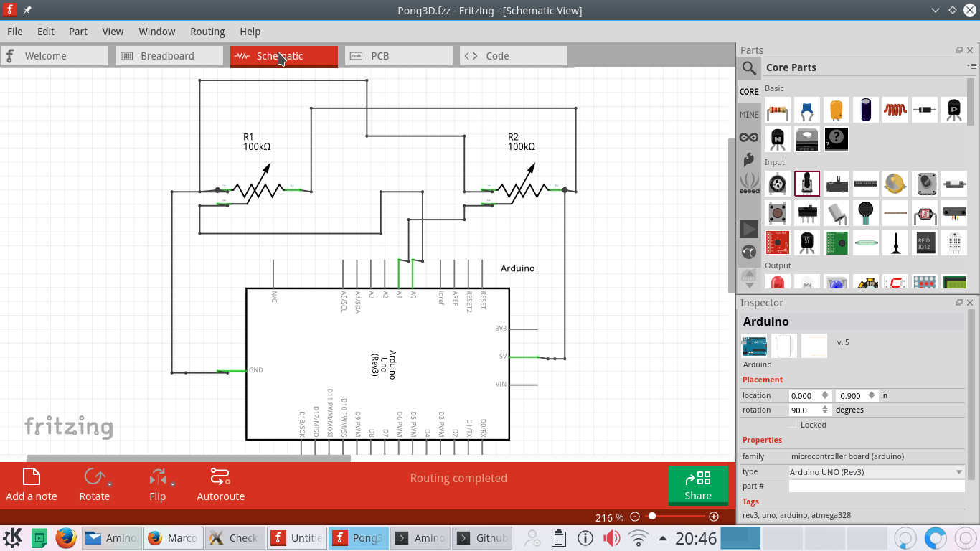Click the Rotate tool button
Screen dimensions: 980x551
[95, 485]
